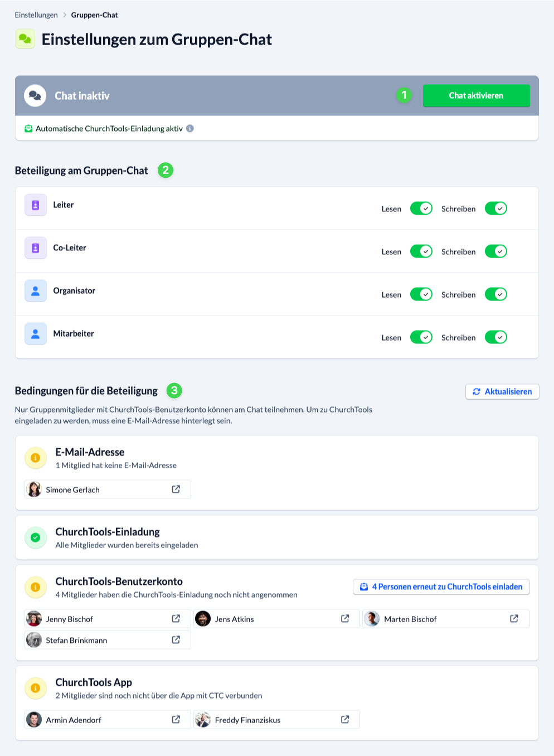Open Simone Gerlach's profile via the external link icon

coord(176,489)
